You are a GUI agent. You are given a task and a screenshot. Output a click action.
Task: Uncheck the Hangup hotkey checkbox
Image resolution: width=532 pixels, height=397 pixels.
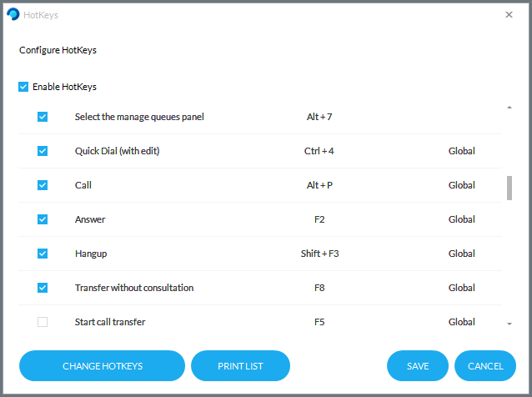[x=43, y=254]
